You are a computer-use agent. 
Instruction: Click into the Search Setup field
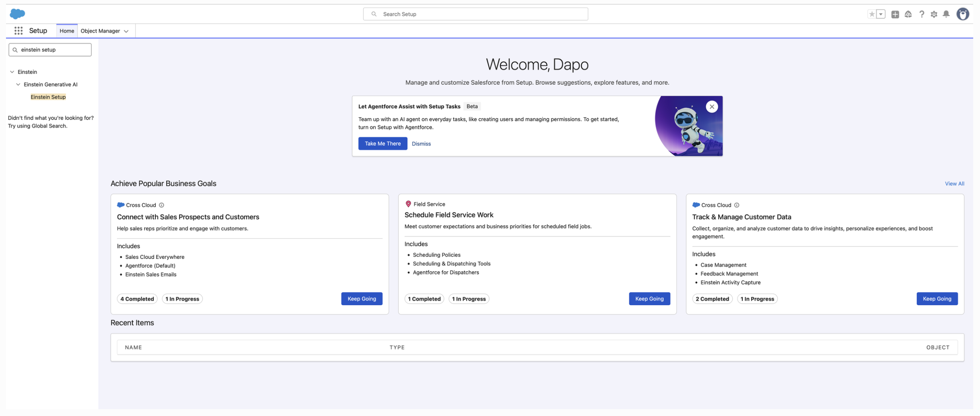coord(475,14)
